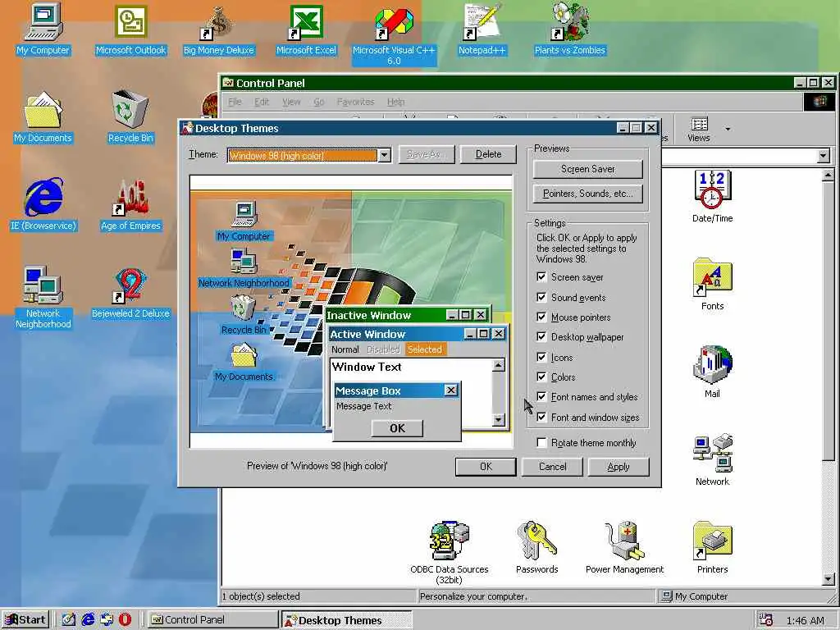Uncheck the Desktop wallpaper checkbox
The width and height of the screenshot is (840, 630).
(x=541, y=336)
